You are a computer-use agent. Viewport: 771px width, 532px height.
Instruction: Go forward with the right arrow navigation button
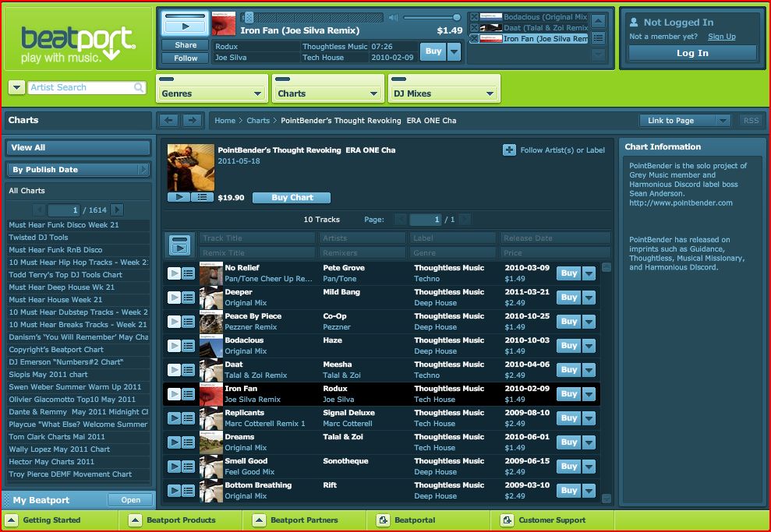coord(193,121)
